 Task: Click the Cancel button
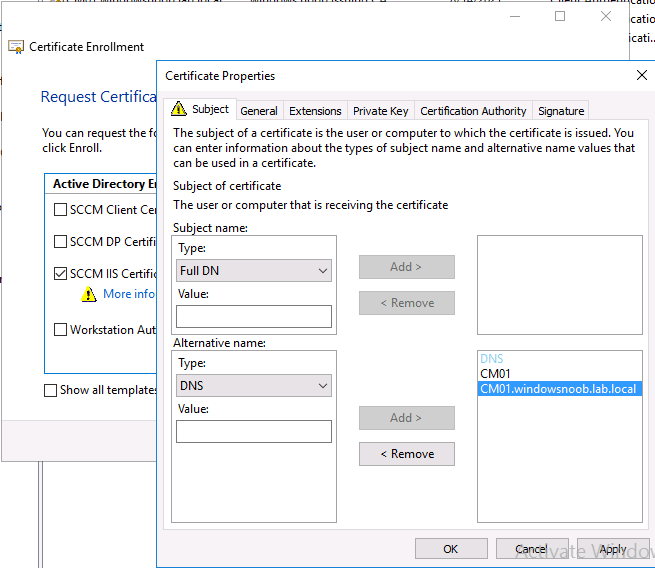coord(532,549)
